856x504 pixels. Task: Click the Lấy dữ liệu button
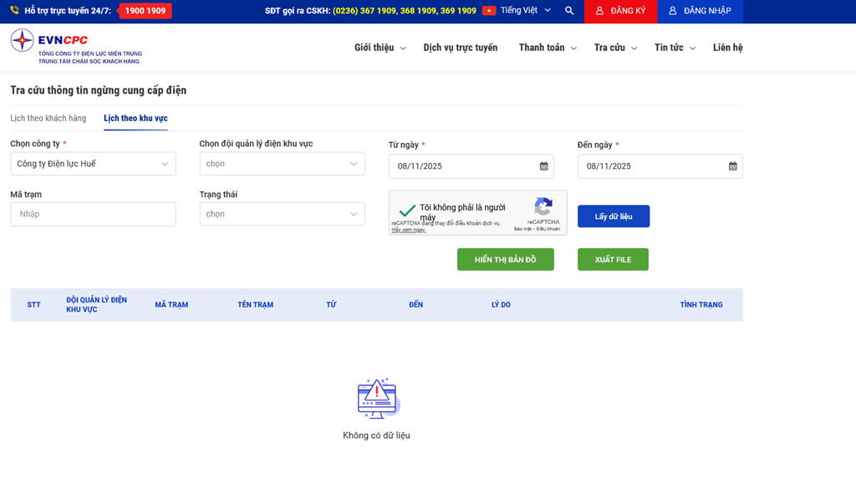pyautogui.click(x=613, y=216)
